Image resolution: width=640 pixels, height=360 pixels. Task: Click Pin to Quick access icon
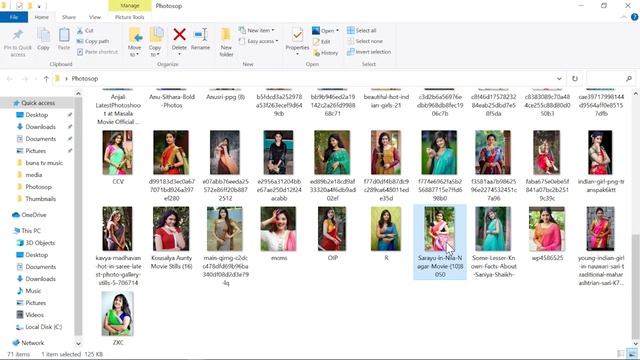click(18, 36)
